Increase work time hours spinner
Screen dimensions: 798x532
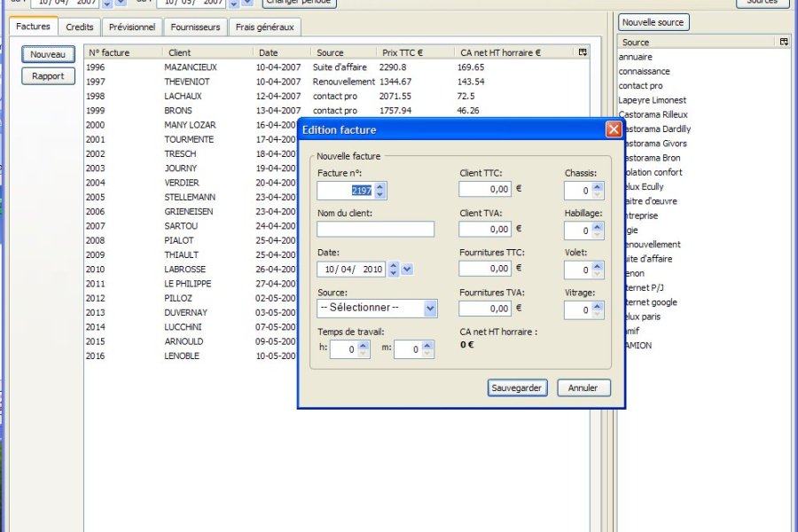(x=364, y=346)
